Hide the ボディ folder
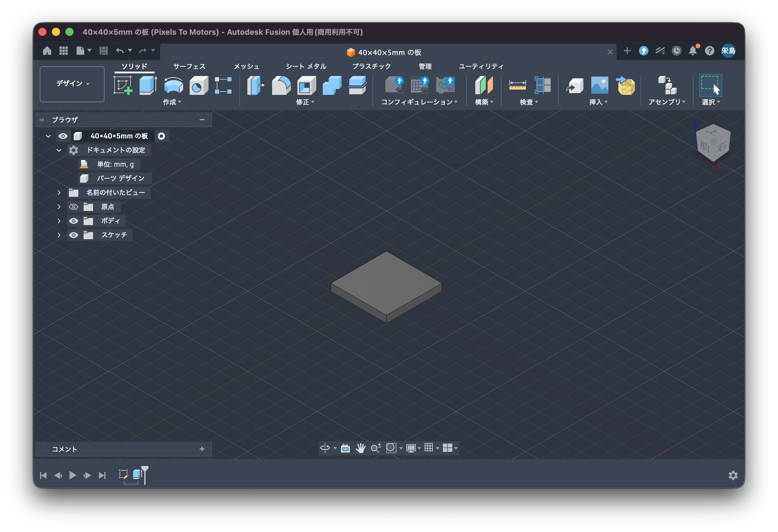Viewport: 778px width, 532px height. 74,221
